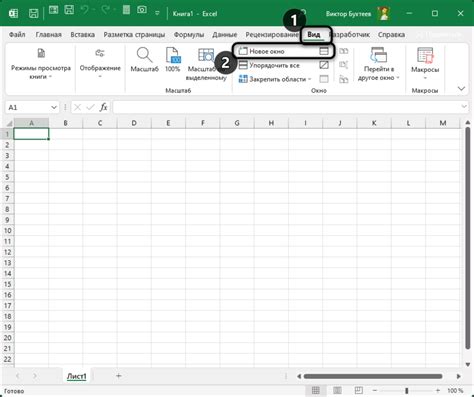Open the Рецензирование tab
474x397 pixels.
pyautogui.click(x=272, y=35)
